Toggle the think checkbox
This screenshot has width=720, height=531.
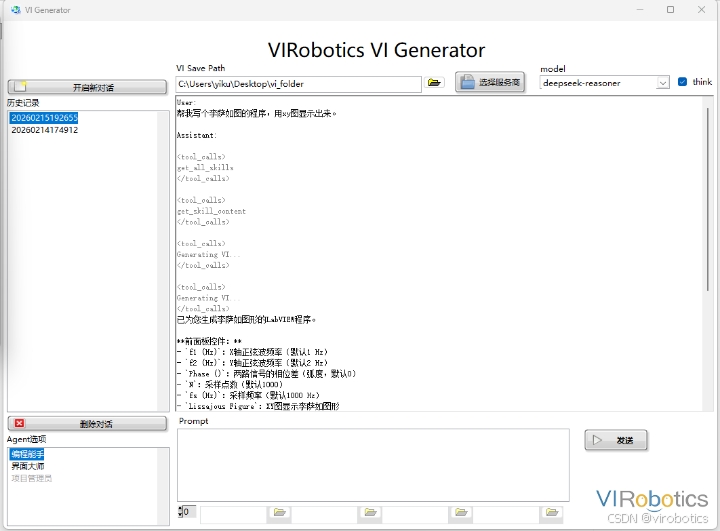[x=682, y=82]
